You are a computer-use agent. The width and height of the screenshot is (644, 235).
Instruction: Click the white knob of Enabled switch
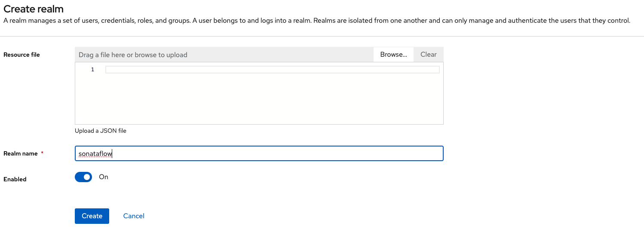coord(87,177)
